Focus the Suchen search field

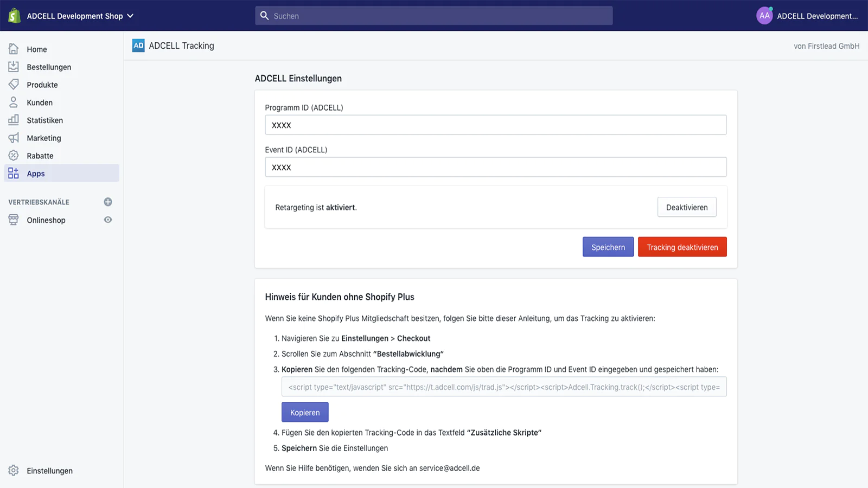tap(433, 16)
